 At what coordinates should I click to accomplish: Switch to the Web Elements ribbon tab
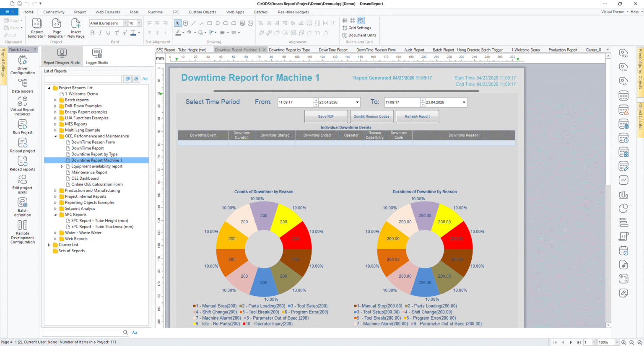108,12
